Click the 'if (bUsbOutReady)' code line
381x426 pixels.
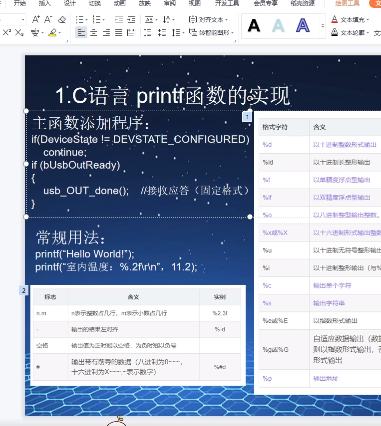[76, 165]
